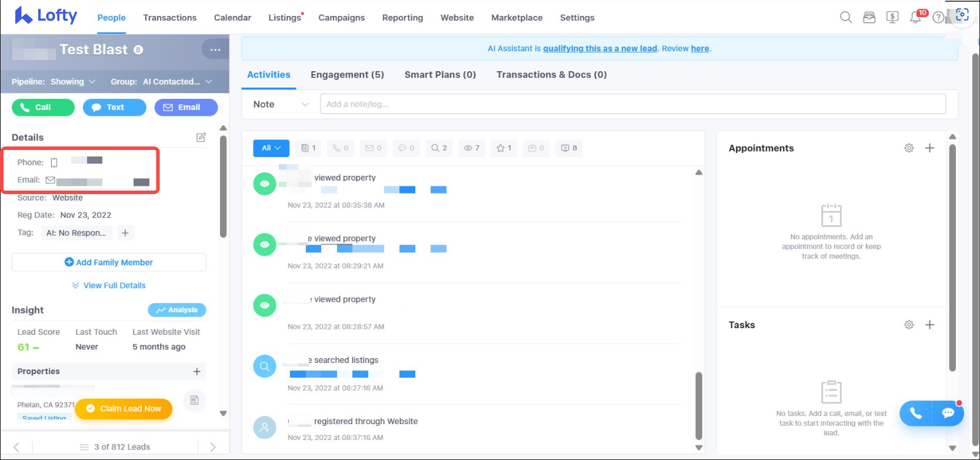
Task: Open the Reporting menu
Action: [402, 18]
